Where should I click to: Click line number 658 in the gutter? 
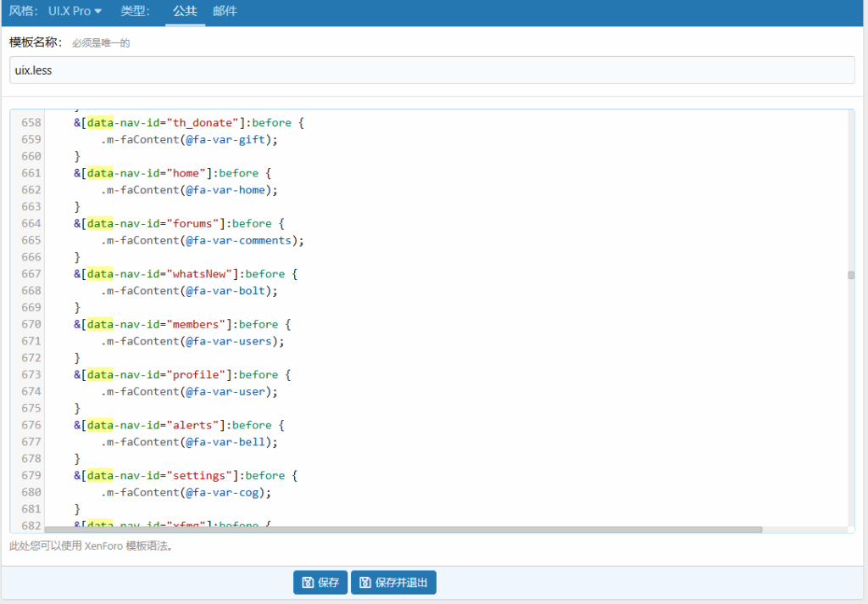click(x=31, y=123)
